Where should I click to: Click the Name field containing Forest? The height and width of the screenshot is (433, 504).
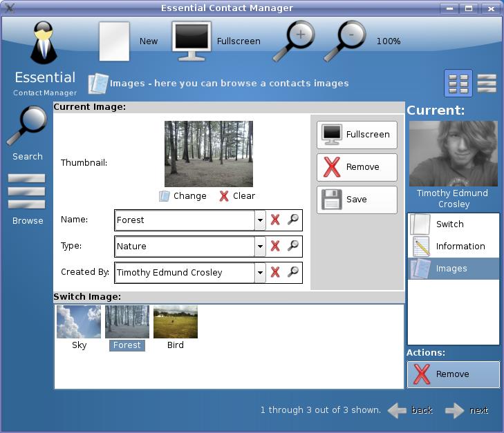(185, 220)
